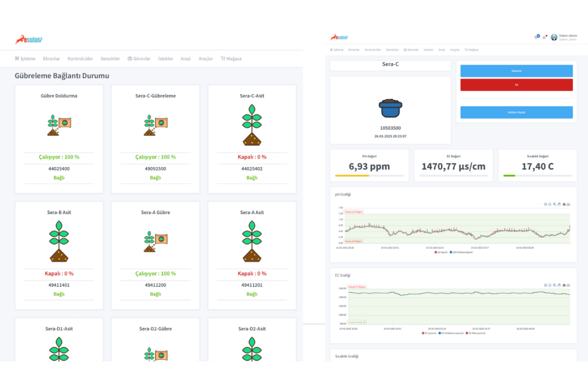Open Kontrolcüler menu on Gübreleme Bağlantı Durumu page
Image resolution: width=588 pixels, height=392 pixels.
click(80, 59)
